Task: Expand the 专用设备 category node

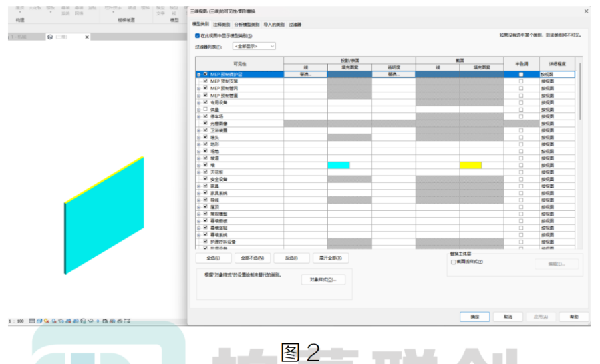Action: pos(198,102)
